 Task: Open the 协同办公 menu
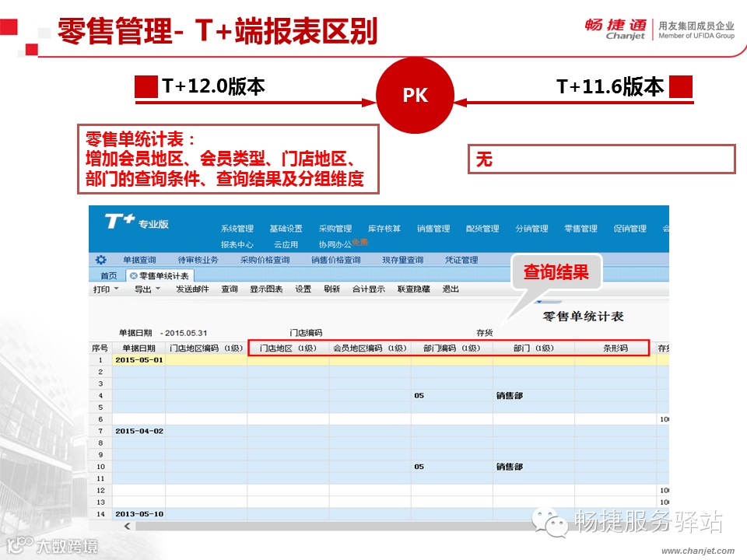pyautogui.click(x=335, y=244)
